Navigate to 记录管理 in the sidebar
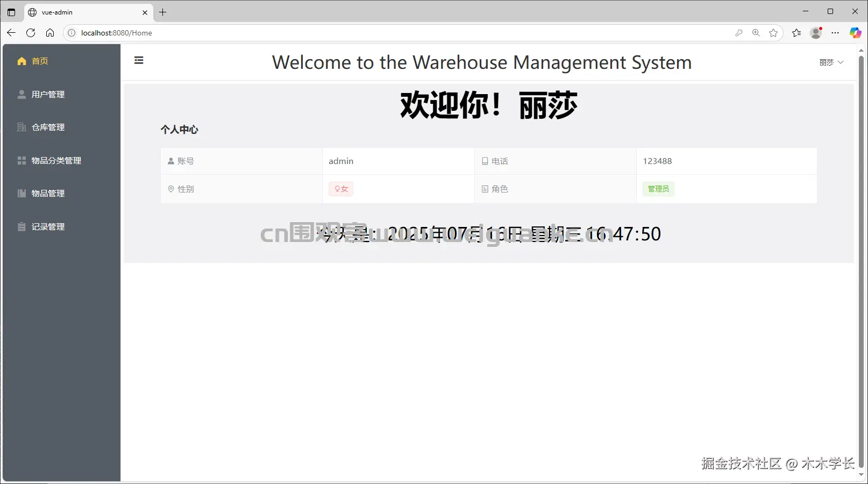The height and width of the screenshot is (484, 868). tap(48, 226)
